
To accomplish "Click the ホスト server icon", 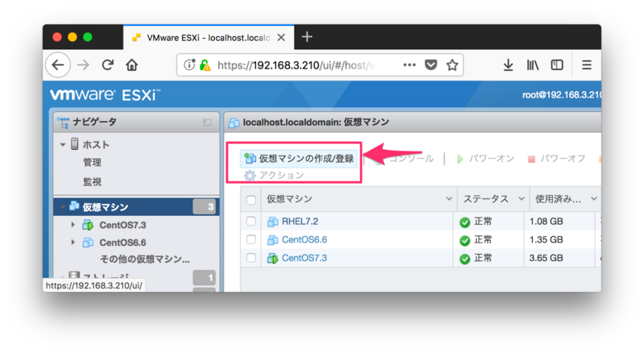I will [x=75, y=144].
